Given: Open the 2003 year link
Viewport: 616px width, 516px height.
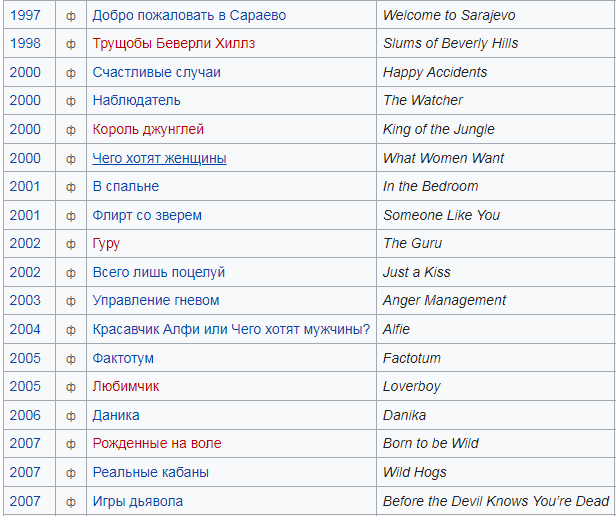Looking at the screenshot, I should [25, 301].
